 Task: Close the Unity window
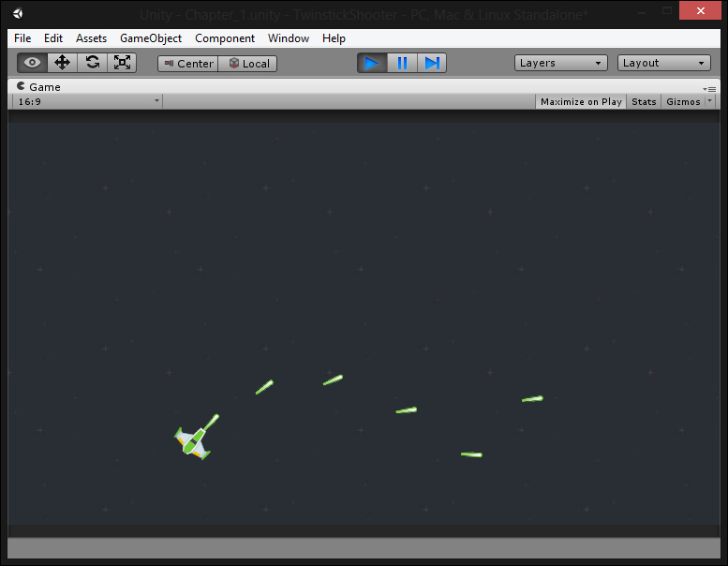(x=700, y=10)
